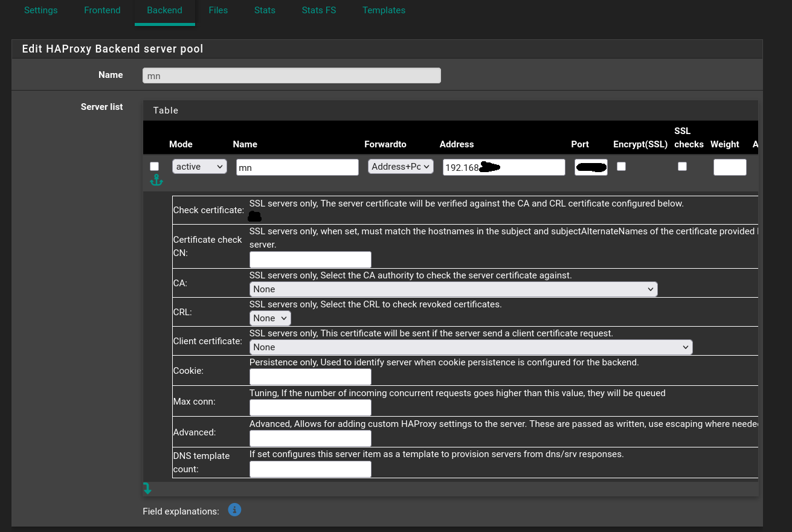Tick the server row selection checkbox
The image size is (792, 532).
click(155, 166)
